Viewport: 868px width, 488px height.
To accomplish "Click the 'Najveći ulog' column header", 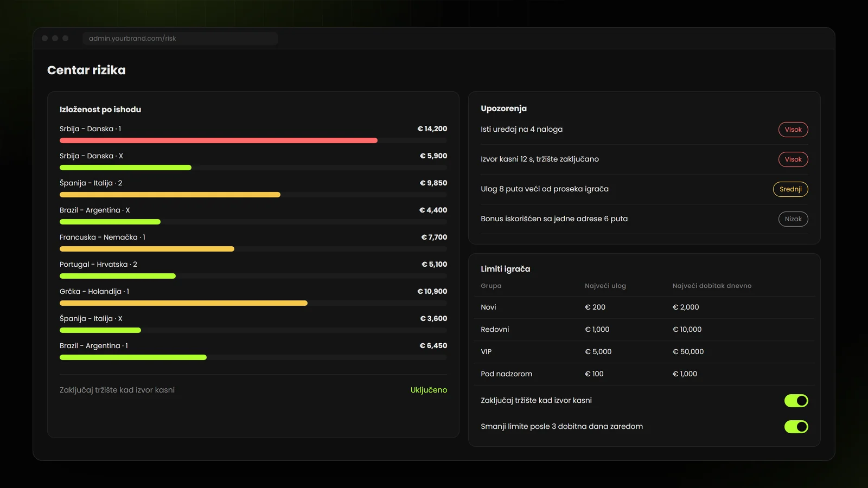I will [x=605, y=286].
